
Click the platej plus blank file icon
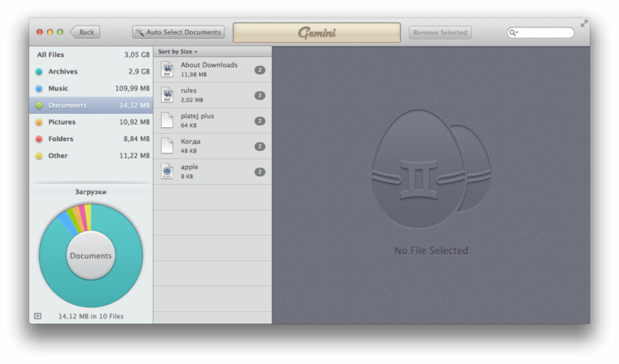[168, 121]
